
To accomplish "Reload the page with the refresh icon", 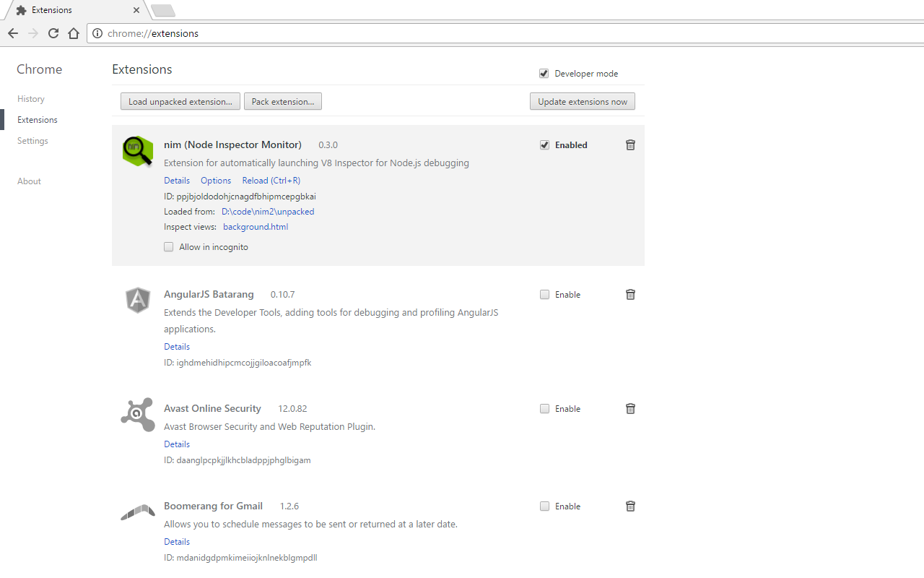I will 53,33.
